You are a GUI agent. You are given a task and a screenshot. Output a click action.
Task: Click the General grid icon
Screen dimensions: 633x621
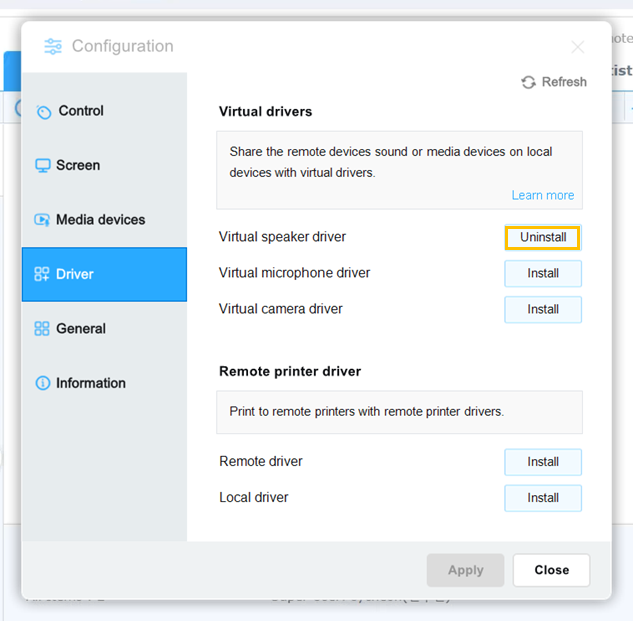pos(42,329)
